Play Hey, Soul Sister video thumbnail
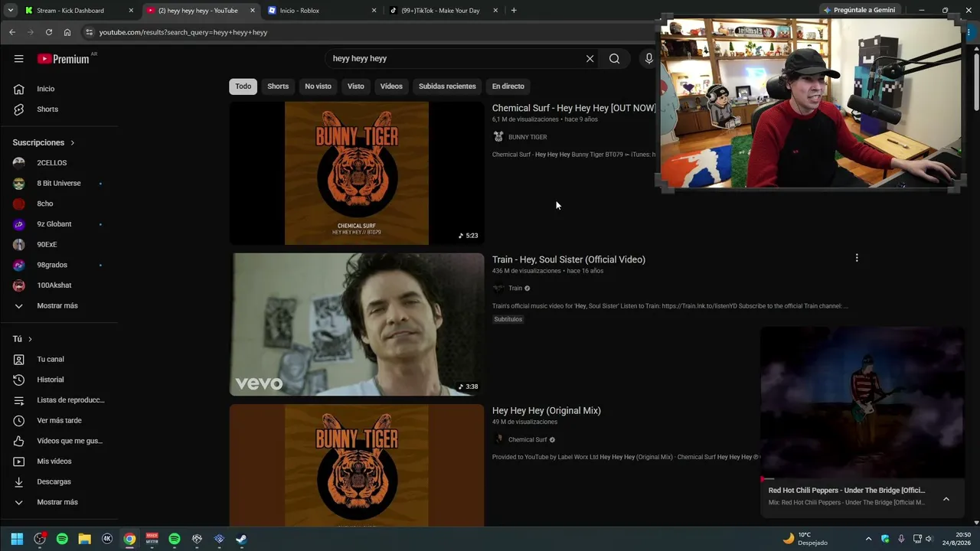 [357, 324]
